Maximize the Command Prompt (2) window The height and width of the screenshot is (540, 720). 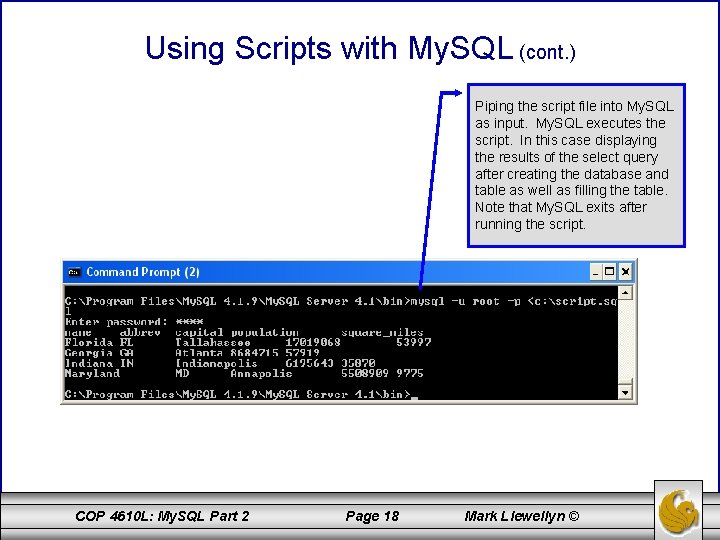(x=609, y=272)
